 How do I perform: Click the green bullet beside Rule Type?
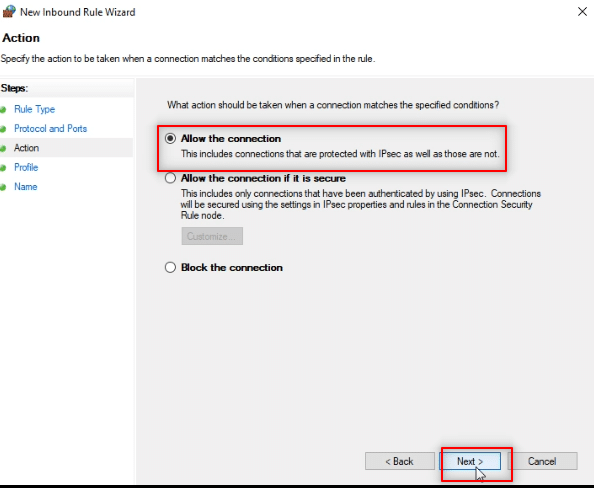coord(3,110)
